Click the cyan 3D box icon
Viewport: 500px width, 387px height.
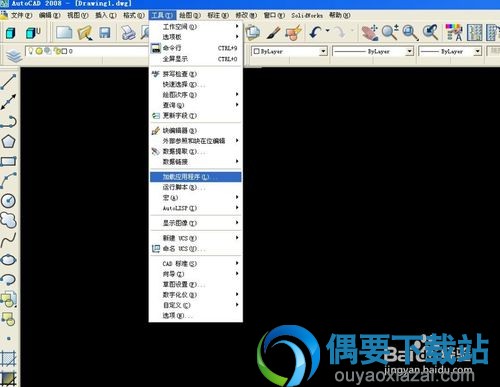tap(11, 33)
